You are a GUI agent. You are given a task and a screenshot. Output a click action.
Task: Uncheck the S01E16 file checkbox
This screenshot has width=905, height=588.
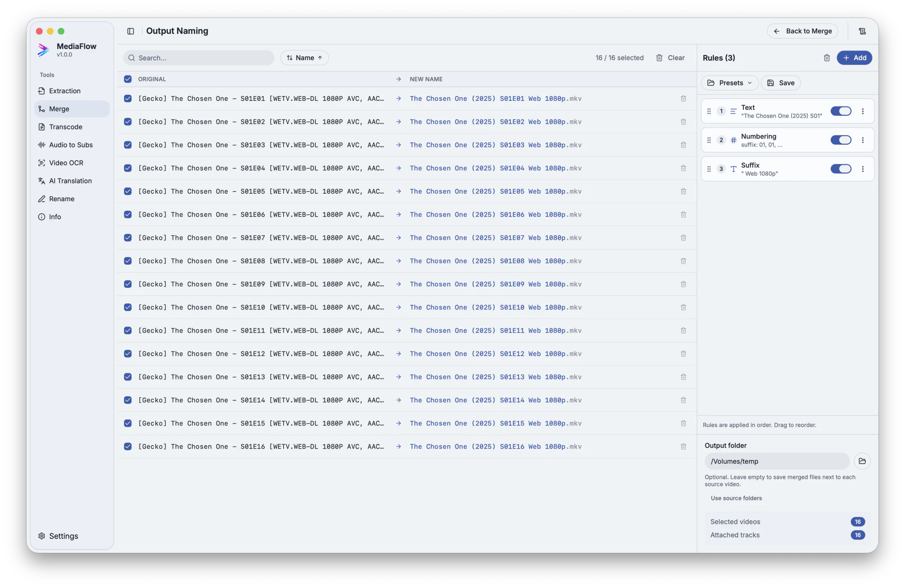128,447
